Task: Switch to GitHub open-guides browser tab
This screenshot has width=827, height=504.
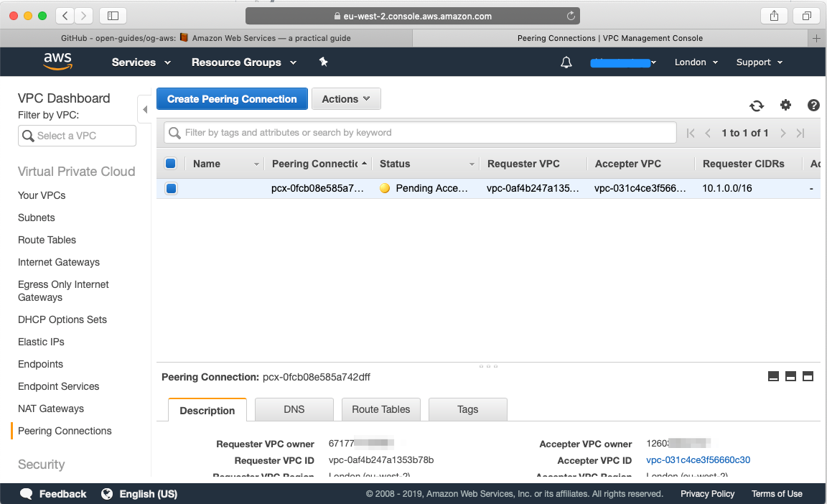Action: coord(206,38)
